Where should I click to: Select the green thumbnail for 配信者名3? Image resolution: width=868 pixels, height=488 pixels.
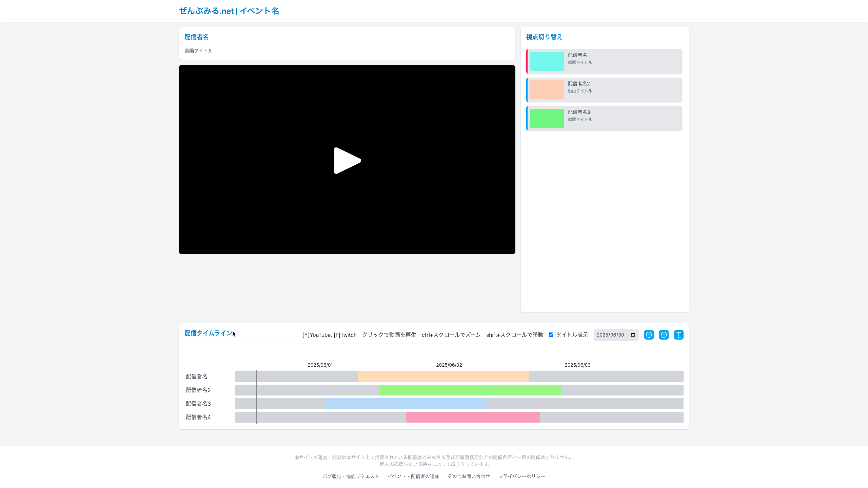(547, 118)
